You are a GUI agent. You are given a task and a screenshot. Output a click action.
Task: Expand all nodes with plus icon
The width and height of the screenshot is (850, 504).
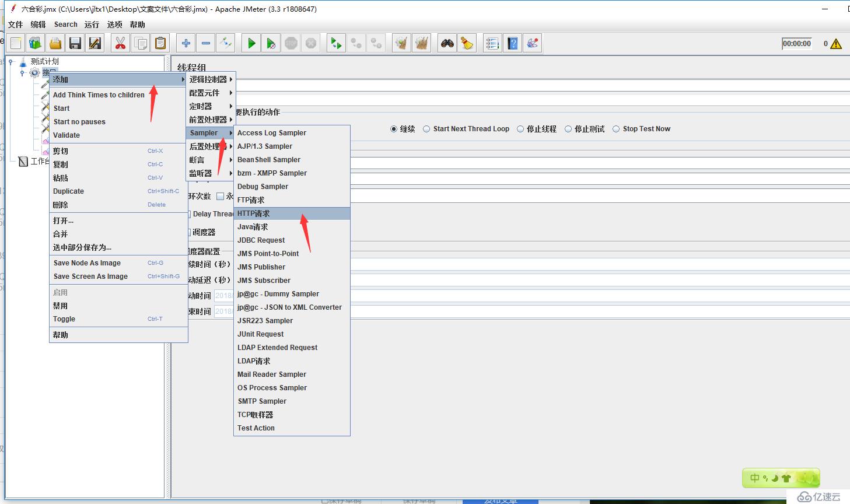coord(186,43)
